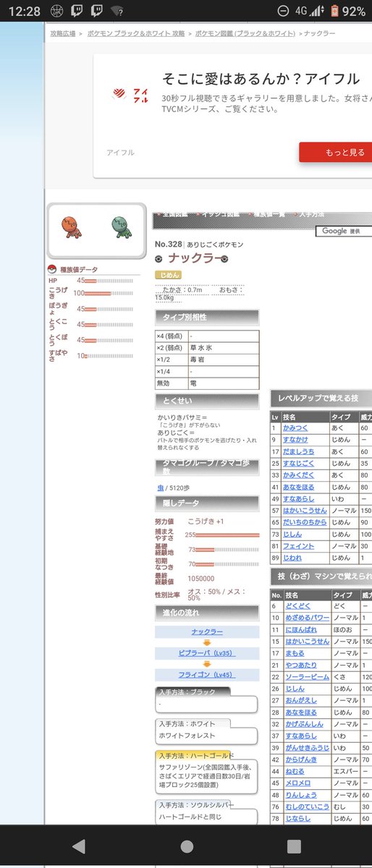Tap the Google search input field
372x868 pixels.
(x=343, y=231)
